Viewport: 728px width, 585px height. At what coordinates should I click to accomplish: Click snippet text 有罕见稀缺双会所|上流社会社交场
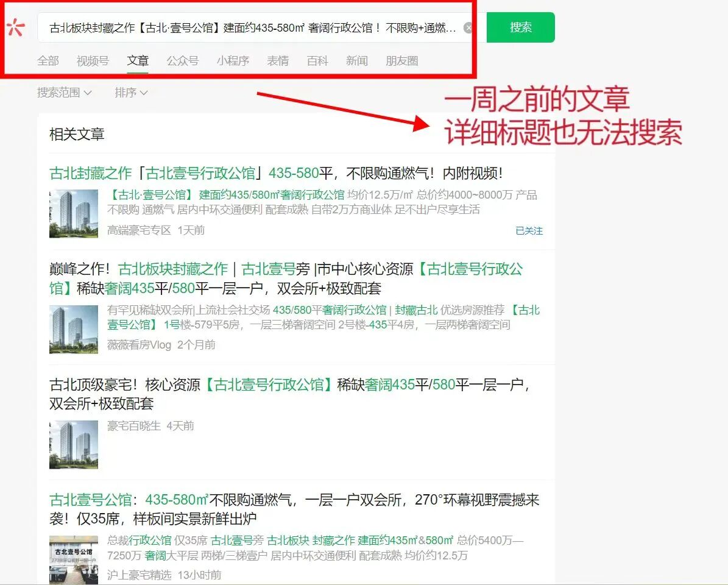188,310
